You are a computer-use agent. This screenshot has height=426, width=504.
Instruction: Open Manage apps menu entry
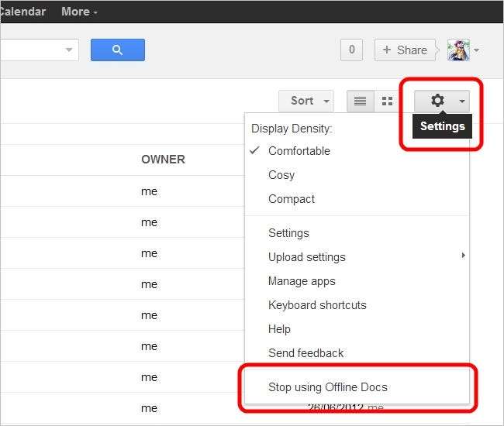click(x=302, y=281)
